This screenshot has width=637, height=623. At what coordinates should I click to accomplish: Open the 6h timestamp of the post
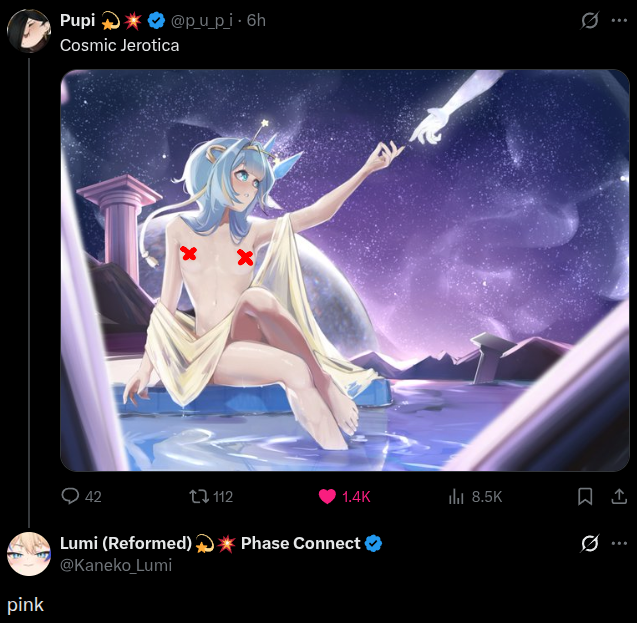256,21
